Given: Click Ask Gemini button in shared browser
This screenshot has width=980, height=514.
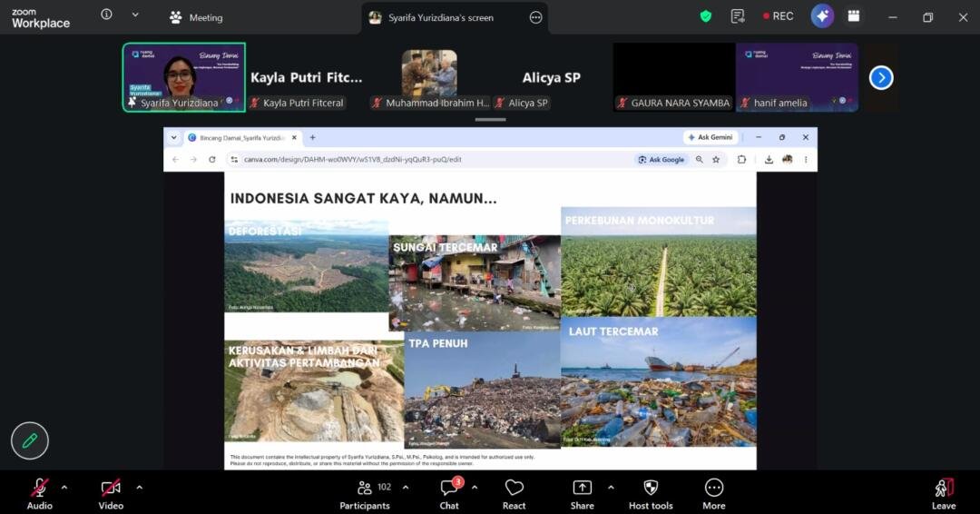Looking at the screenshot, I should tap(710, 137).
